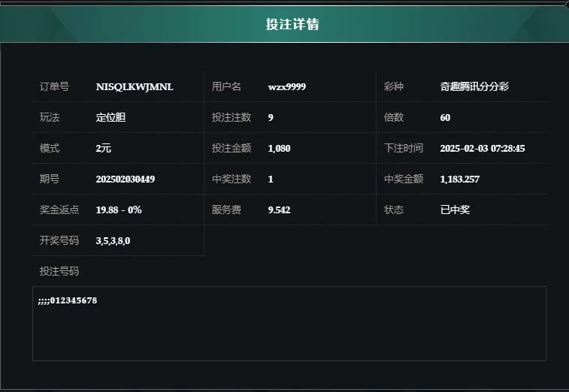Screen dimensions: 569x392
Task: Click the bonus rebate value 19.88 - 0%
Action: 118,210
